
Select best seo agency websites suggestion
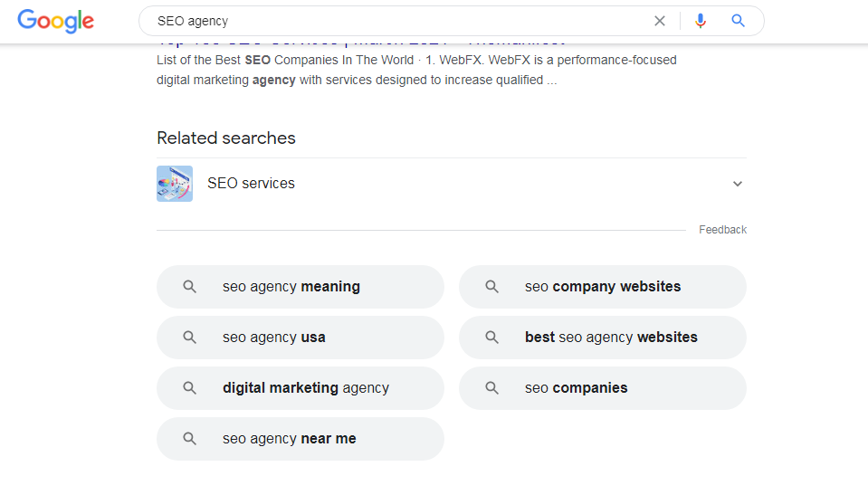click(x=611, y=338)
